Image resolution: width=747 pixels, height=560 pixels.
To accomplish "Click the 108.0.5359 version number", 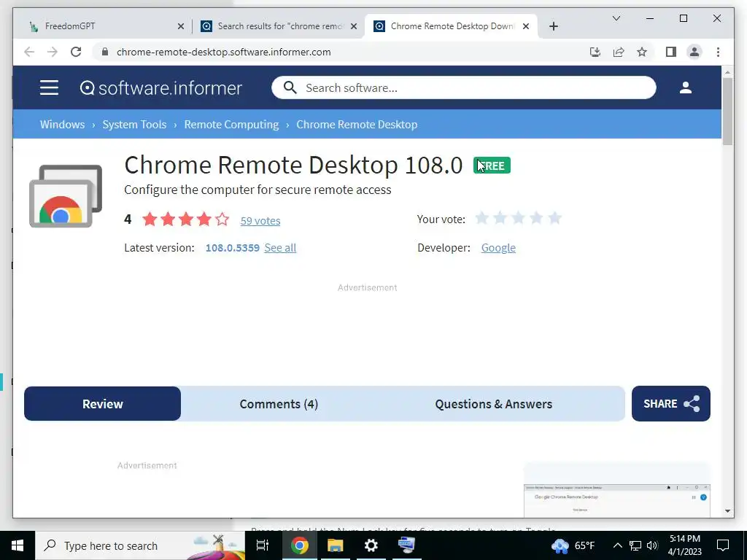I will (x=233, y=248).
